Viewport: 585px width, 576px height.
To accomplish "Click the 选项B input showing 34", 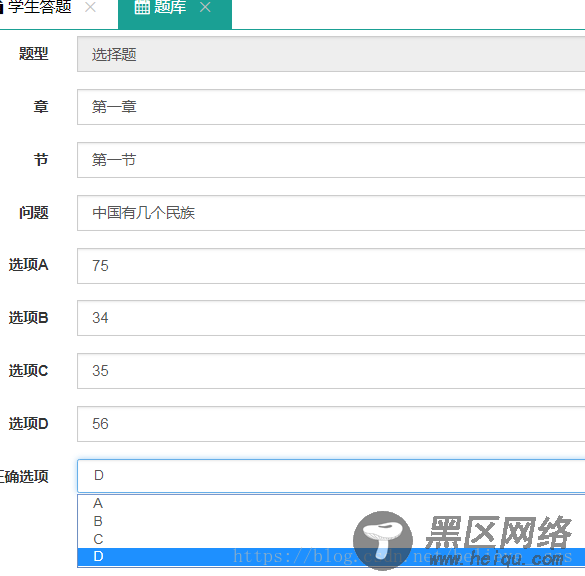I will pyautogui.click(x=331, y=318).
